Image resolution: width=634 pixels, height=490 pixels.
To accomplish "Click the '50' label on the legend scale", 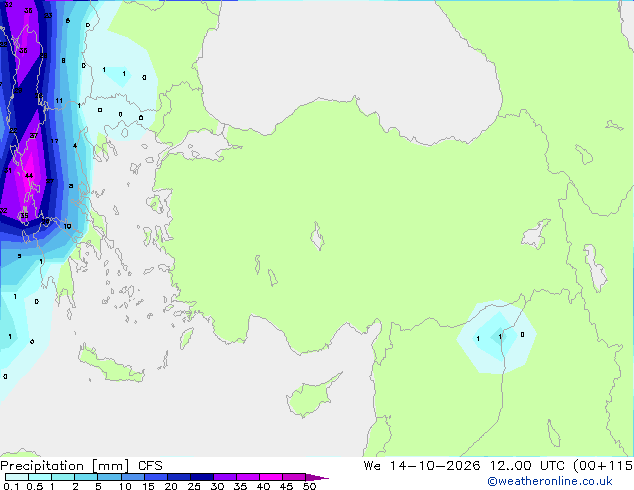I will pos(309,486).
